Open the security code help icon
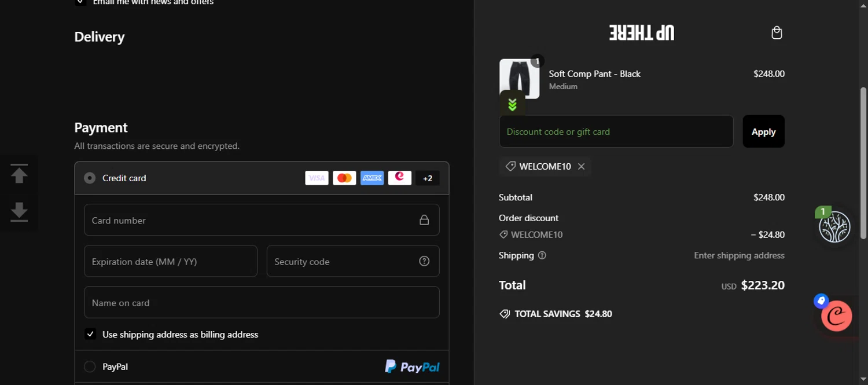868x385 pixels. click(x=424, y=261)
